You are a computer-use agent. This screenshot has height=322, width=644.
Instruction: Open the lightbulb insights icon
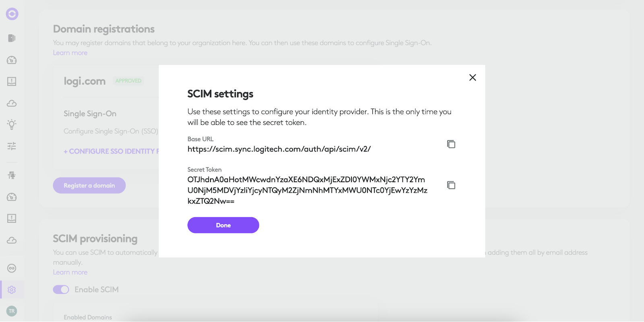(x=12, y=124)
